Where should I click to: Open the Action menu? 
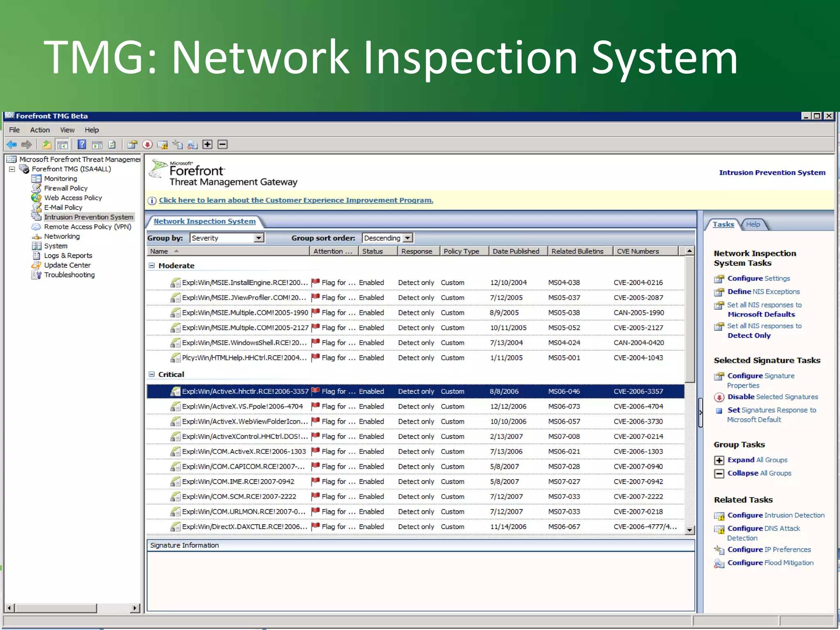(x=40, y=130)
